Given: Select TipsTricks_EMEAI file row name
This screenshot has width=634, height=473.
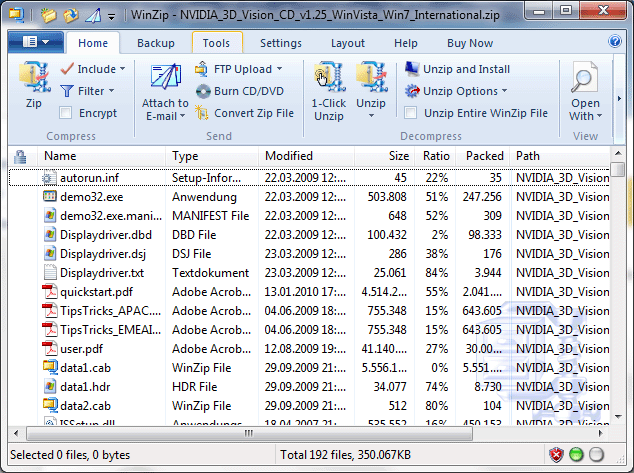Looking at the screenshot, I should (x=110, y=329).
